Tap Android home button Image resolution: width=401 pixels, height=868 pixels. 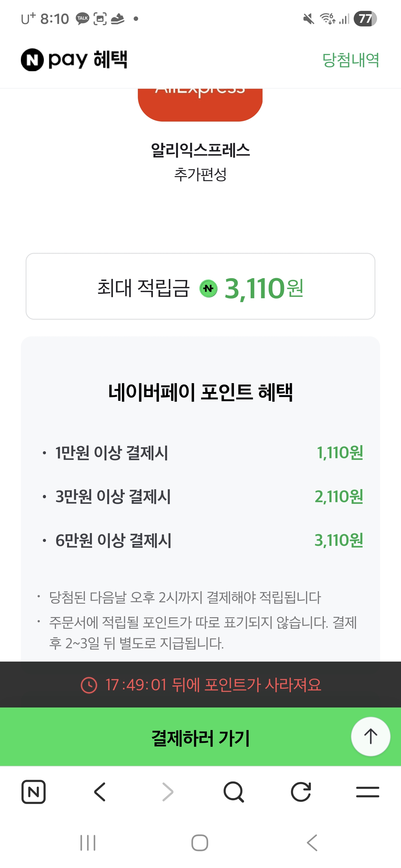click(x=200, y=843)
